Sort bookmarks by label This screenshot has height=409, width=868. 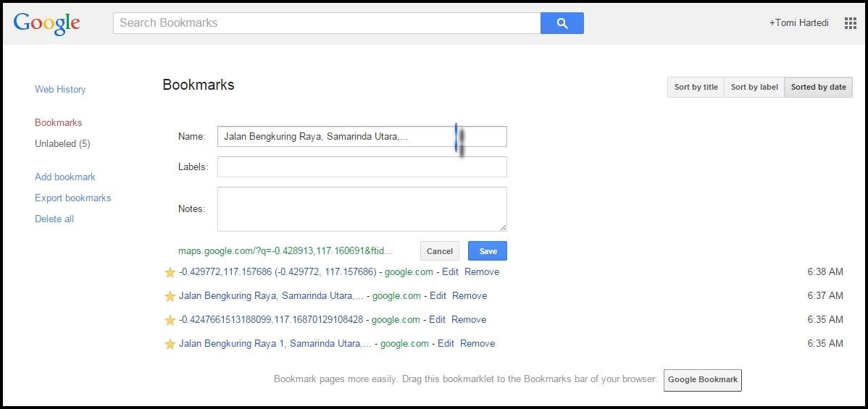pyautogui.click(x=754, y=87)
